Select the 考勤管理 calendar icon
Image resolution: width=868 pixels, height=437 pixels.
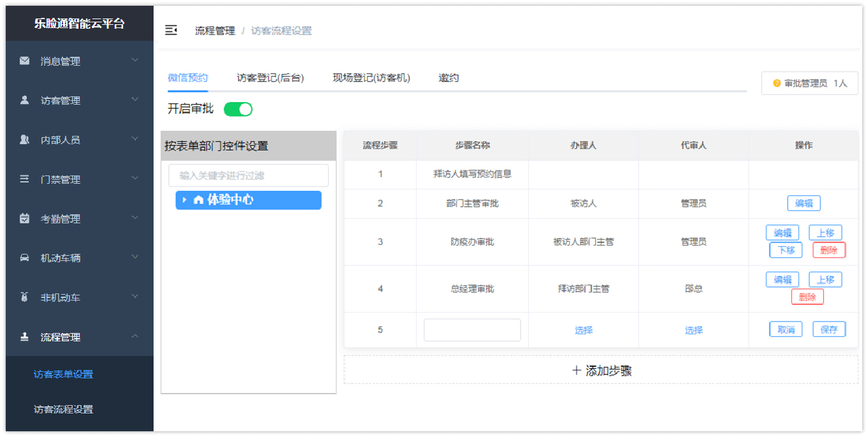click(24, 218)
